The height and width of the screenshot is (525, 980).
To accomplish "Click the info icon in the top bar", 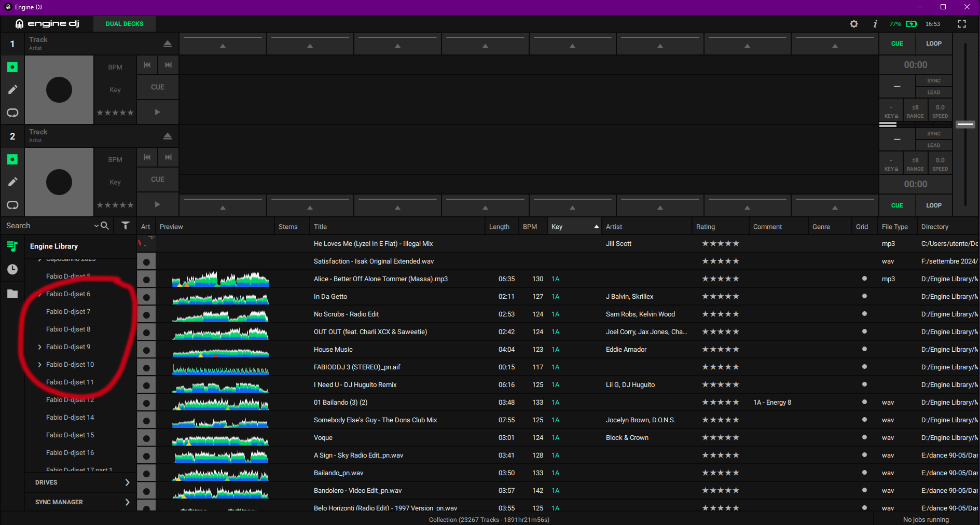I will pyautogui.click(x=875, y=24).
